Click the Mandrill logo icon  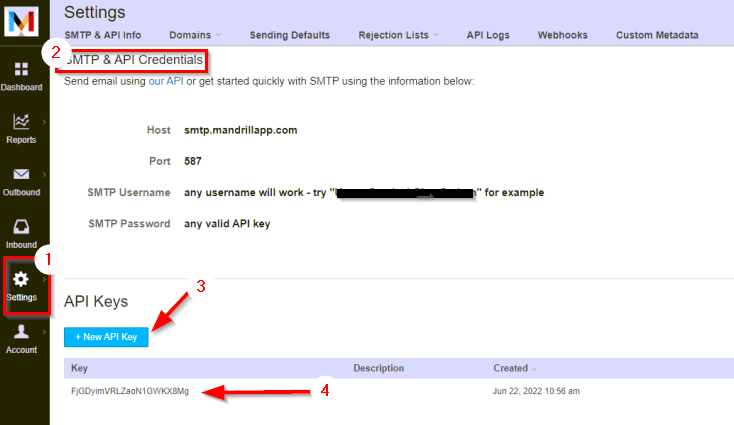[21, 22]
